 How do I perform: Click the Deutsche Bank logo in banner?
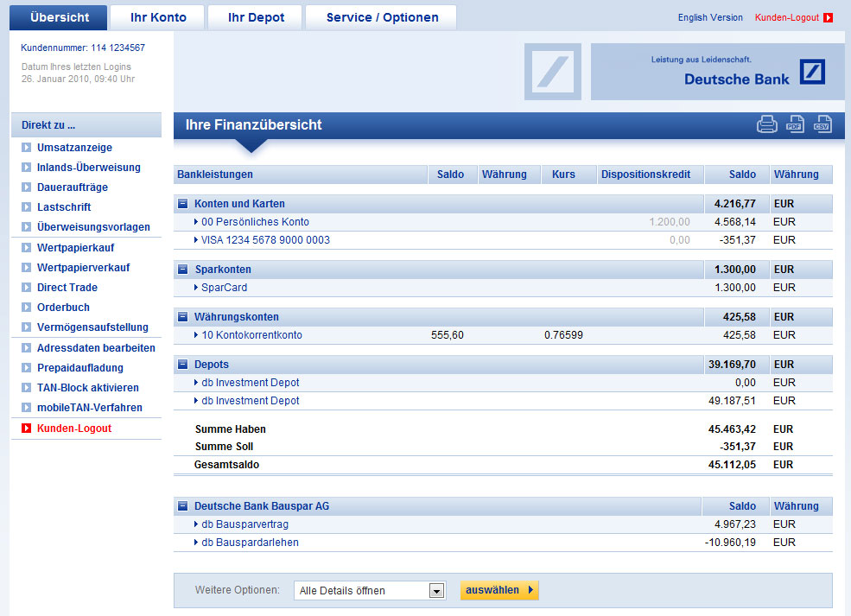pyautogui.click(x=812, y=72)
